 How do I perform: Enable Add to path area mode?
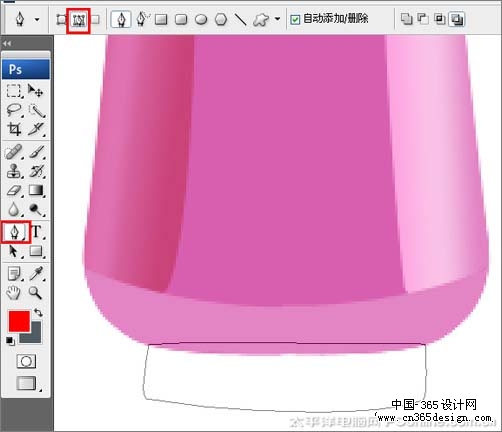click(x=406, y=19)
